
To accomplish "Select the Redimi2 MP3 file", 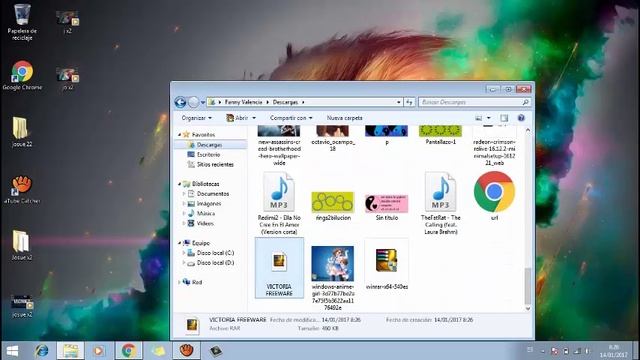I will tap(279, 203).
